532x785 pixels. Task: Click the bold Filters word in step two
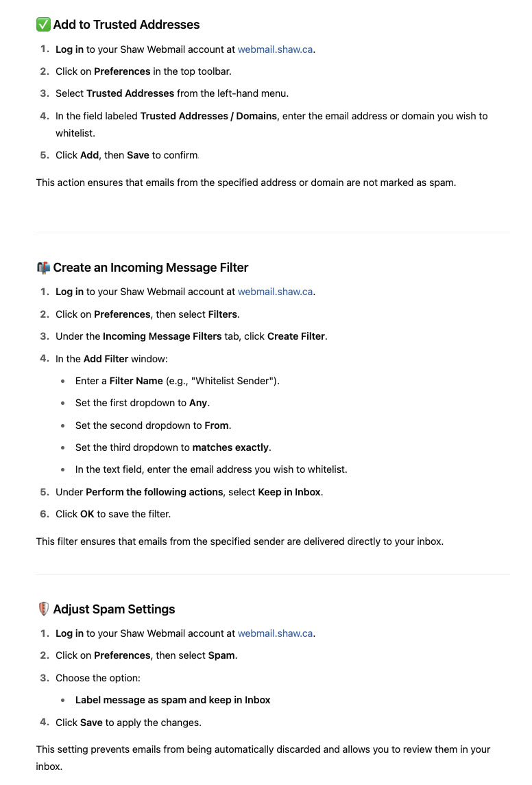223,314
